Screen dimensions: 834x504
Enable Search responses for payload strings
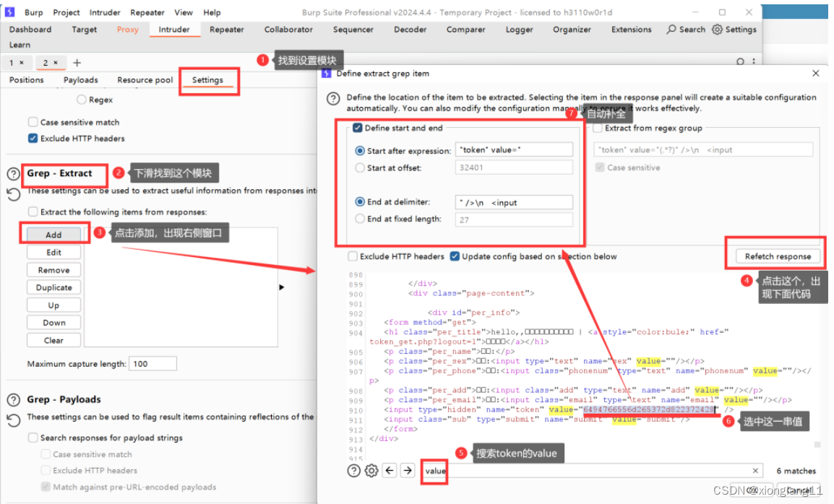click(33, 438)
